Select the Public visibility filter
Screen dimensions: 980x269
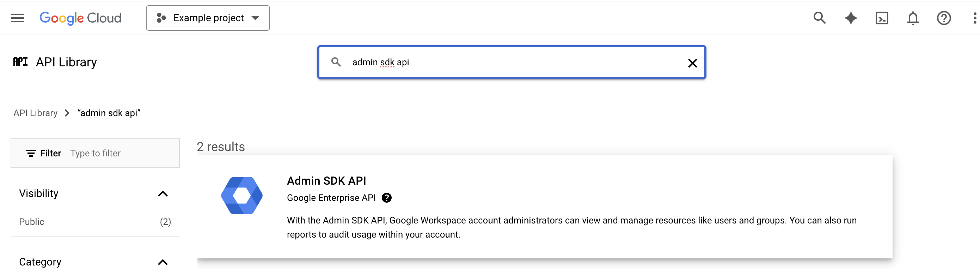tap(32, 222)
